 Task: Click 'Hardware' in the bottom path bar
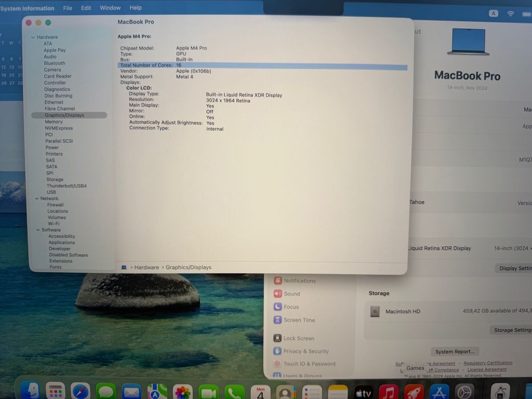click(147, 267)
